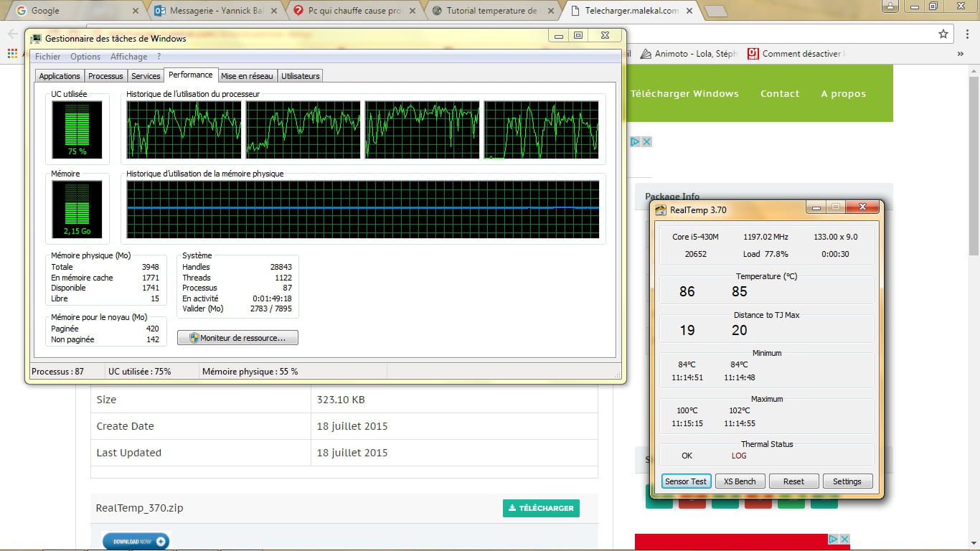
Task: Switch to the Services tab
Action: (146, 76)
